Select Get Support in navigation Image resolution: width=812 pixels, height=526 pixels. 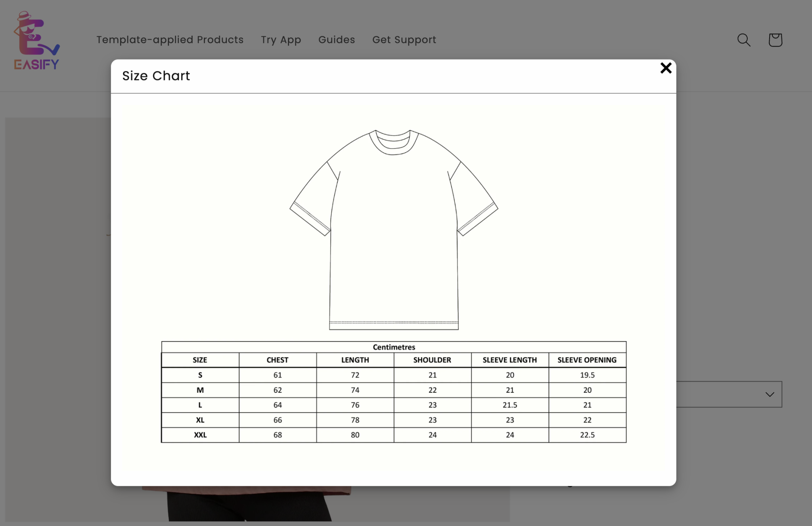404,40
